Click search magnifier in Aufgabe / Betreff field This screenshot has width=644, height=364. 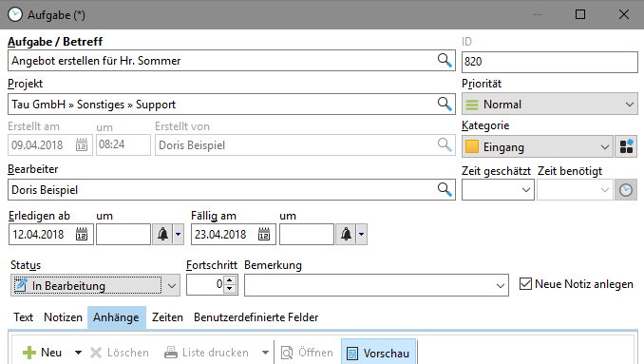click(x=445, y=61)
